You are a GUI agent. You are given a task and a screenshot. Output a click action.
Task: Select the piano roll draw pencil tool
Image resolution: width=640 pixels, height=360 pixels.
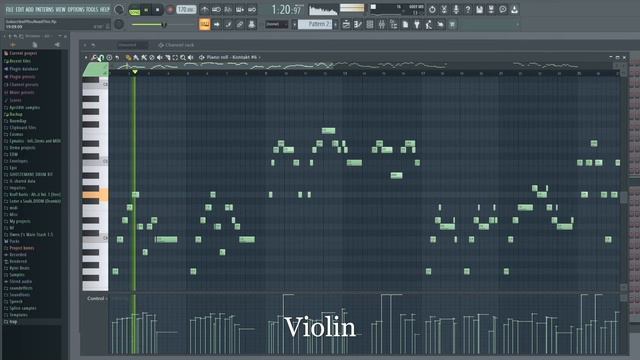pos(129,58)
